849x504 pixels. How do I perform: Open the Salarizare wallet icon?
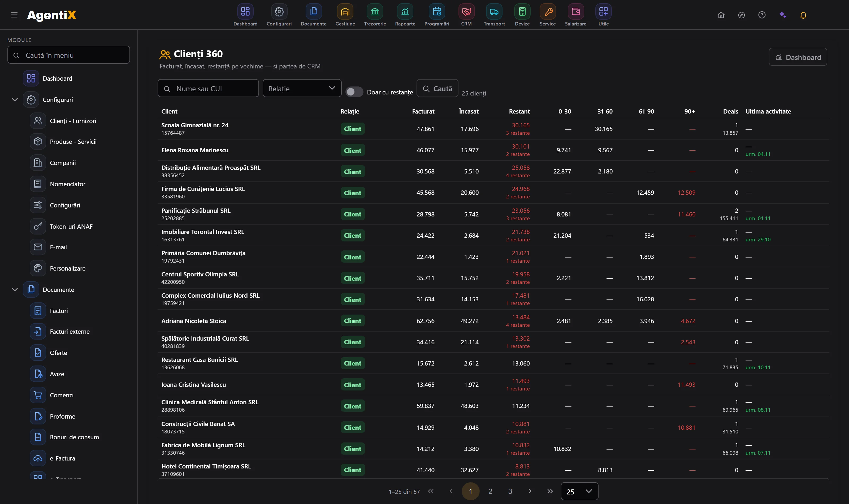575,12
